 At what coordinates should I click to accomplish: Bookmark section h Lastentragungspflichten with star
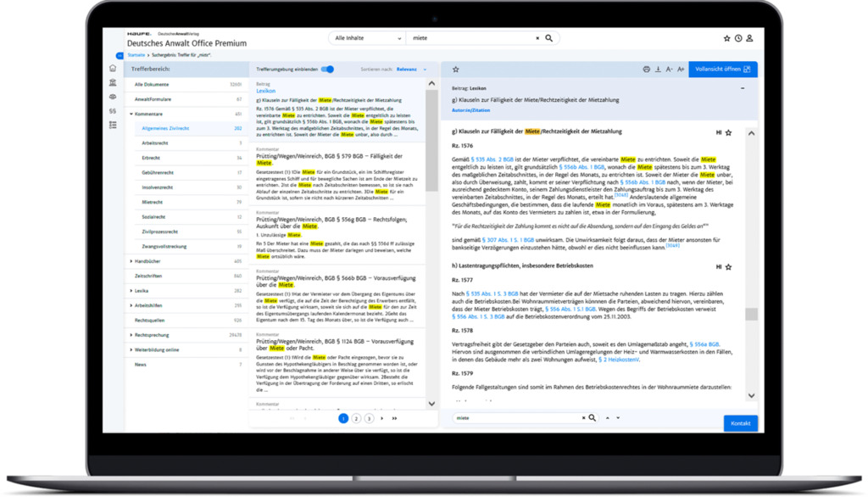pos(728,266)
